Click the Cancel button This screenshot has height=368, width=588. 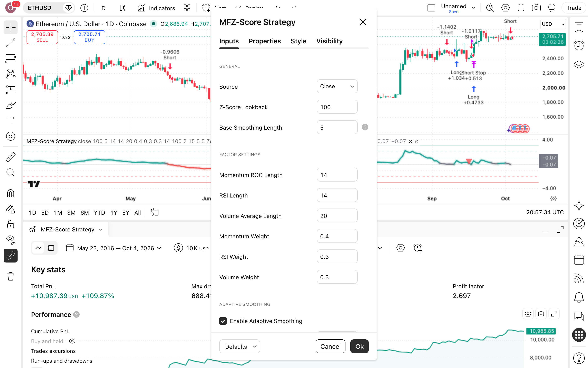[x=331, y=346]
